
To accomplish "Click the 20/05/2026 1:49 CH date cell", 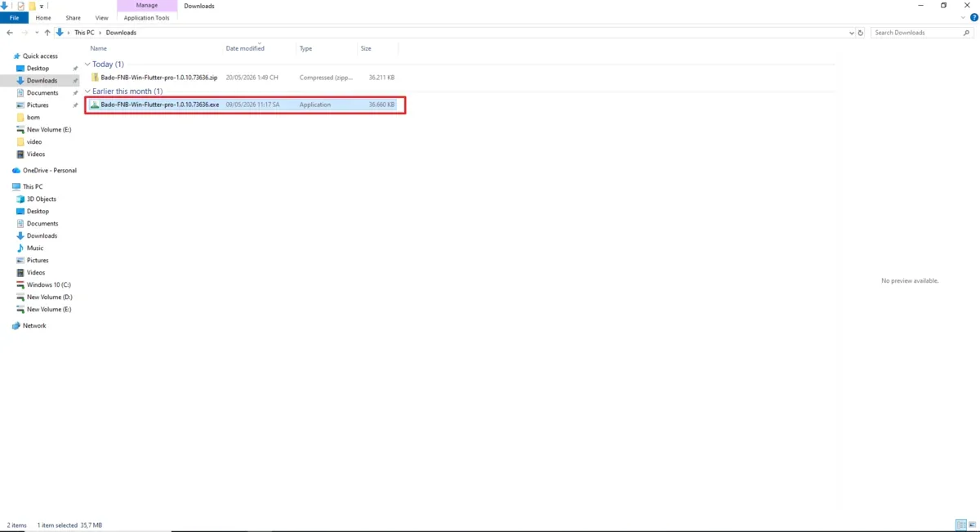I will point(252,78).
